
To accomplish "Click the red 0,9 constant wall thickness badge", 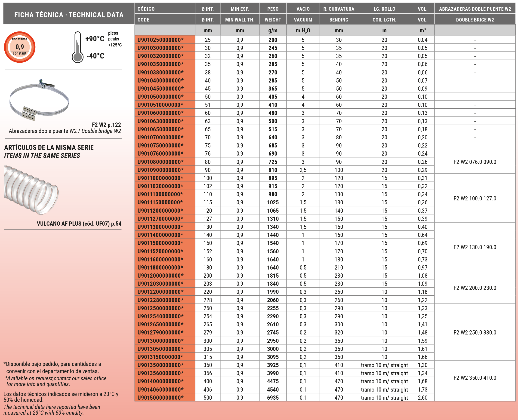I will pyautogui.click(x=20, y=47).
